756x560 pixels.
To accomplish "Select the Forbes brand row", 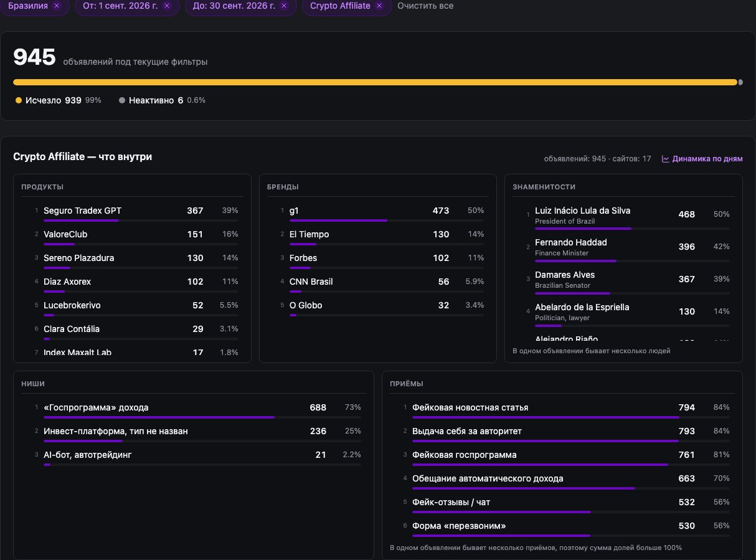I will pyautogui.click(x=378, y=260).
